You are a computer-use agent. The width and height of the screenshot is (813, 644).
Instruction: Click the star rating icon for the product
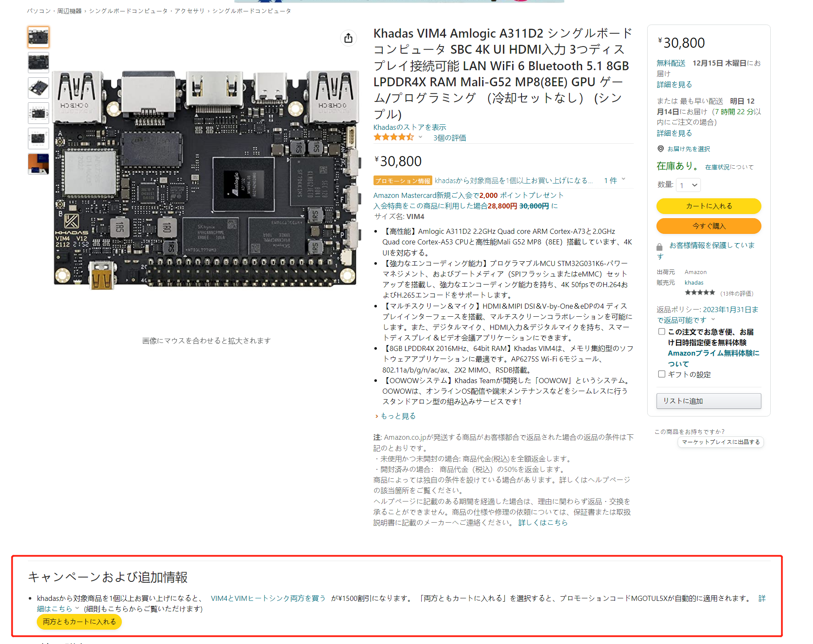(x=393, y=137)
